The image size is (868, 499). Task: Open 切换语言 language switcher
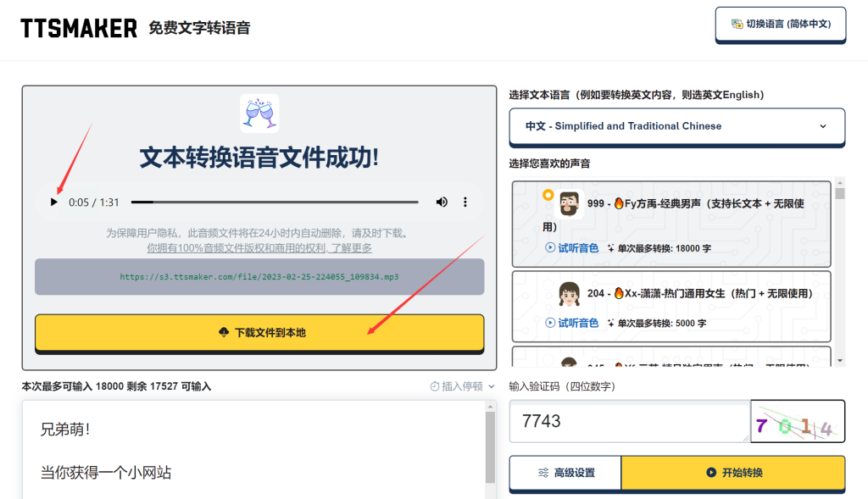point(780,25)
